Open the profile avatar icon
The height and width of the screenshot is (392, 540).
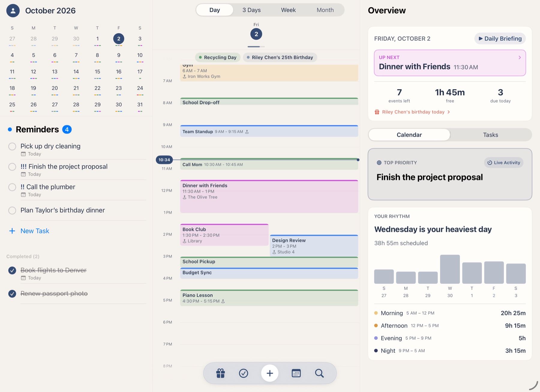(13, 11)
